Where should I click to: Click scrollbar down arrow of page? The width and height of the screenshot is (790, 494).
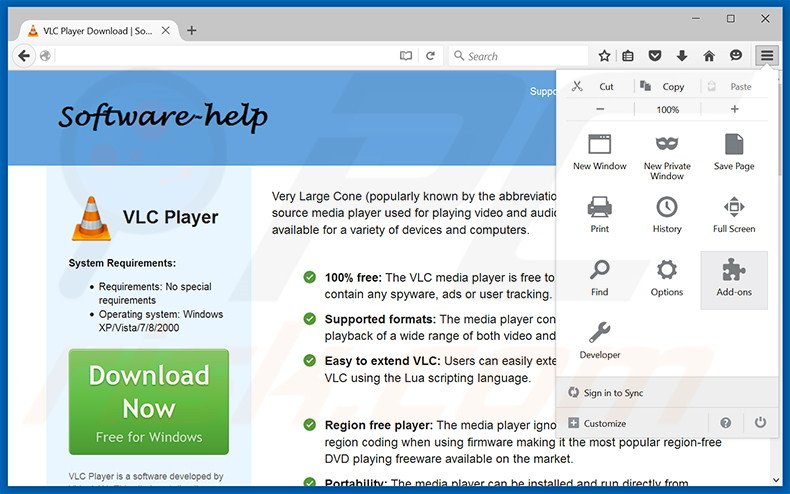coord(776,480)
